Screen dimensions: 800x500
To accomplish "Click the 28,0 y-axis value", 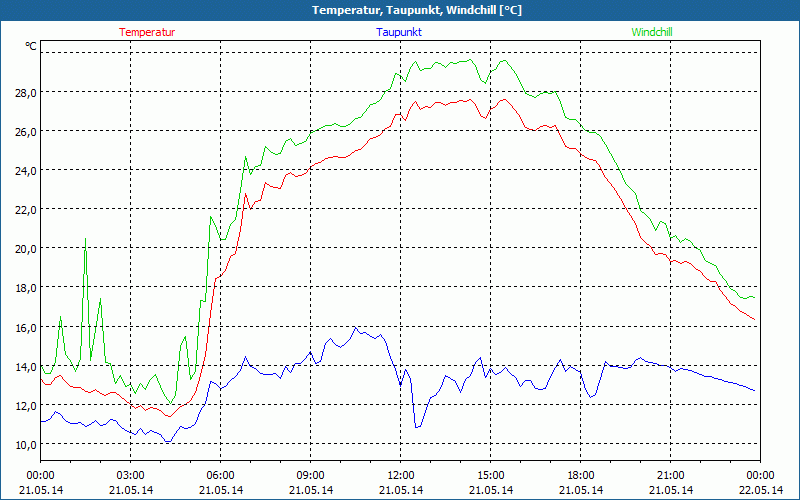I will [26, 93].
